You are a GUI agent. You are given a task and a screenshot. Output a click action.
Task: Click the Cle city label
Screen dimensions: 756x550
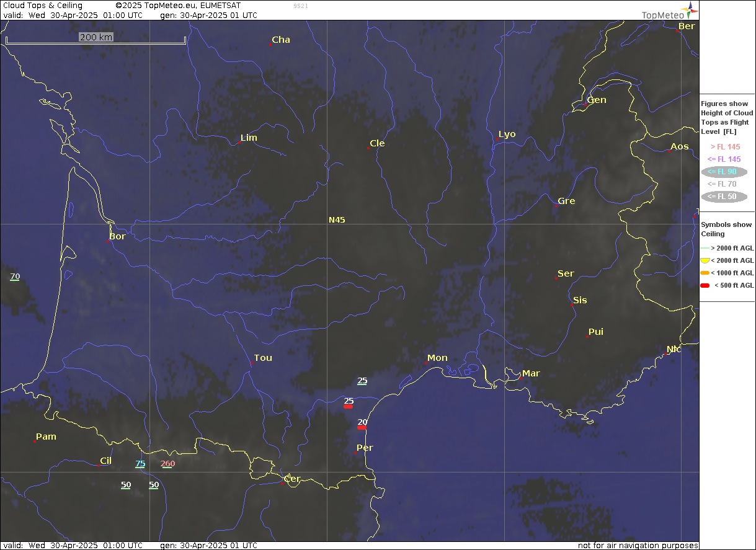pyautogui.click(x=377, y=143)
